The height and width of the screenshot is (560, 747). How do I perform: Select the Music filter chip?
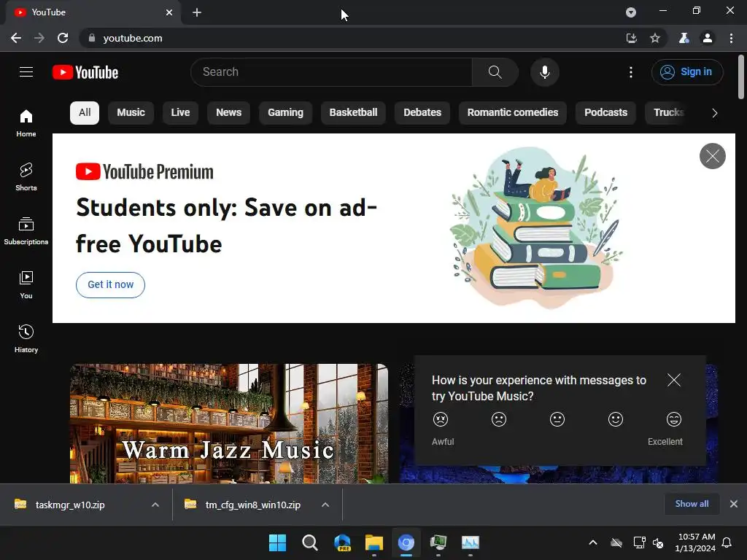click(x=131, y=113)
